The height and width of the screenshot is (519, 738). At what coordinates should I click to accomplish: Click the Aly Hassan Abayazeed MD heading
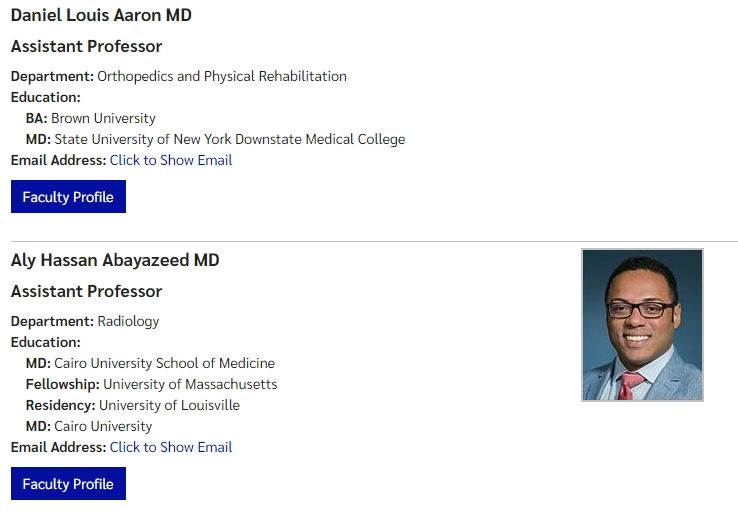tap(115, 261)
